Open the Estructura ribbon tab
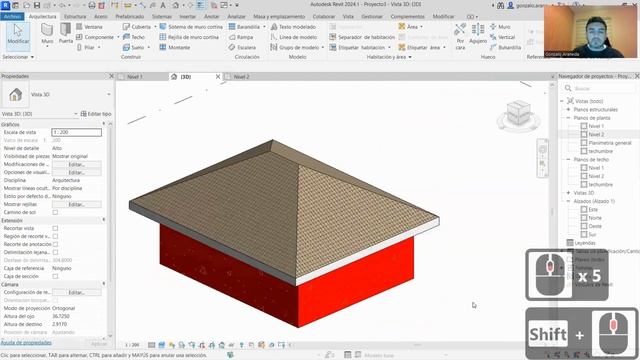Screen dimensions: 640x360 [75, 16]
